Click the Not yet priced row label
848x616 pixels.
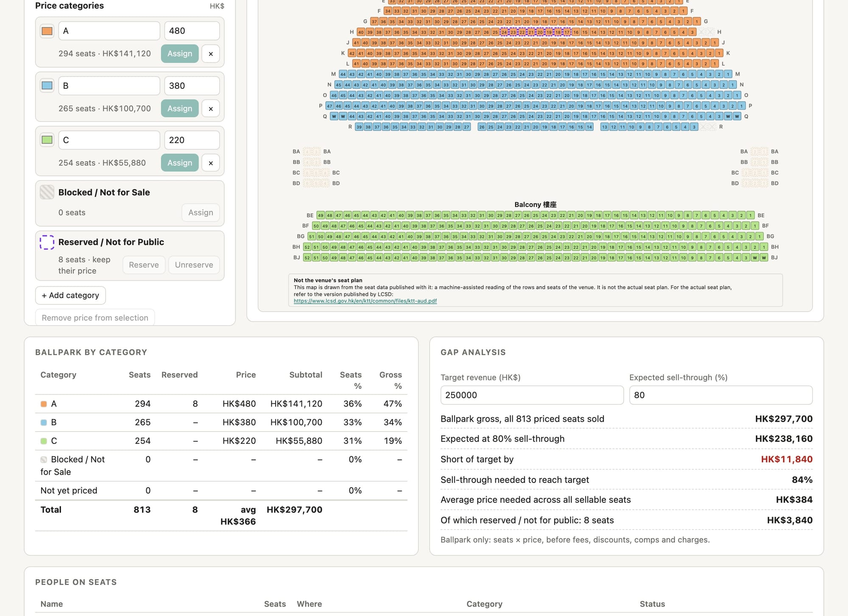69,491
